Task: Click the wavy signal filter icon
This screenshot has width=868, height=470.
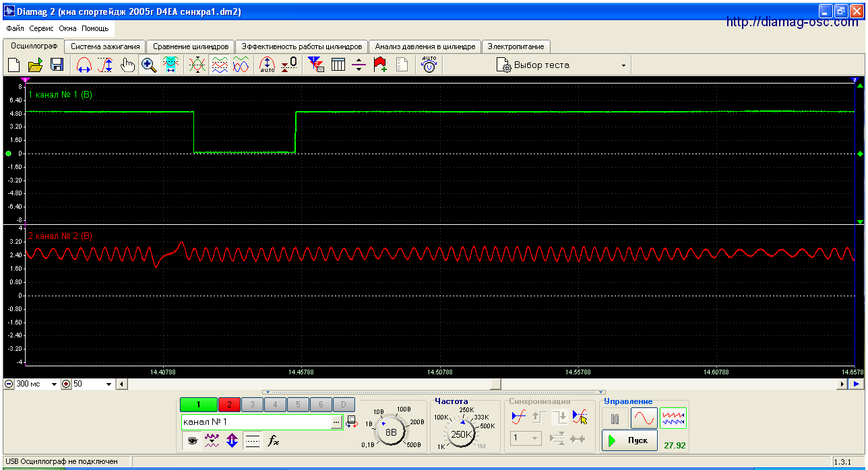Action: click(x=212, y=441)
